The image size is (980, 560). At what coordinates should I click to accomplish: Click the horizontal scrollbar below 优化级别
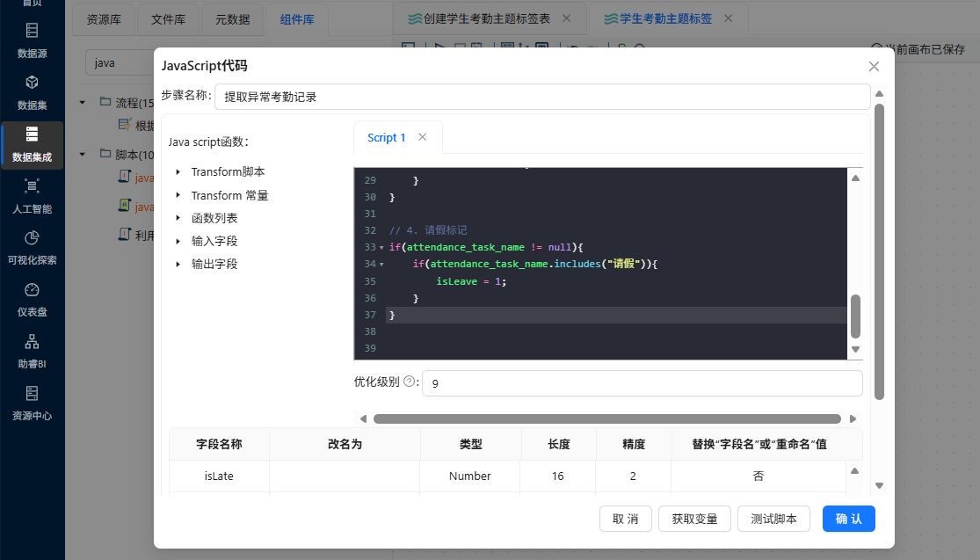click(x=606, y=418)
